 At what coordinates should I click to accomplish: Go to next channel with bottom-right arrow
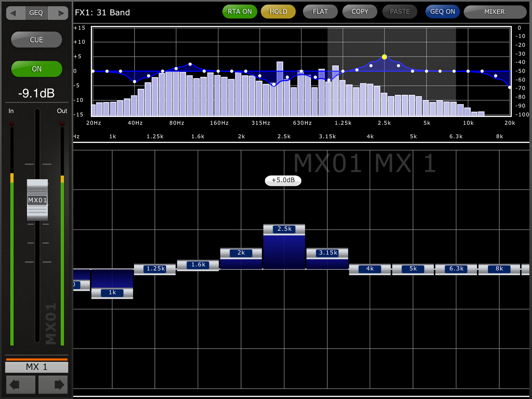[x=53, y=385]
